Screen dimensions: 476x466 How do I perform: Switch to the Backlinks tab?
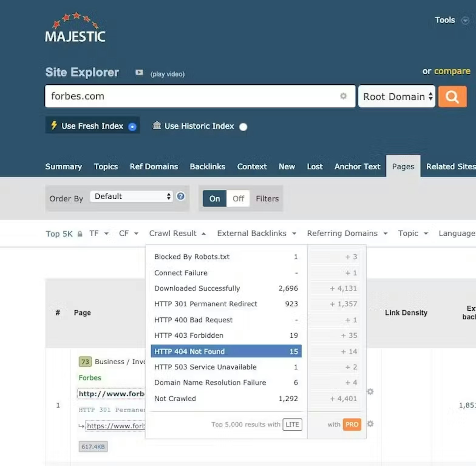[x=207, y=167]
